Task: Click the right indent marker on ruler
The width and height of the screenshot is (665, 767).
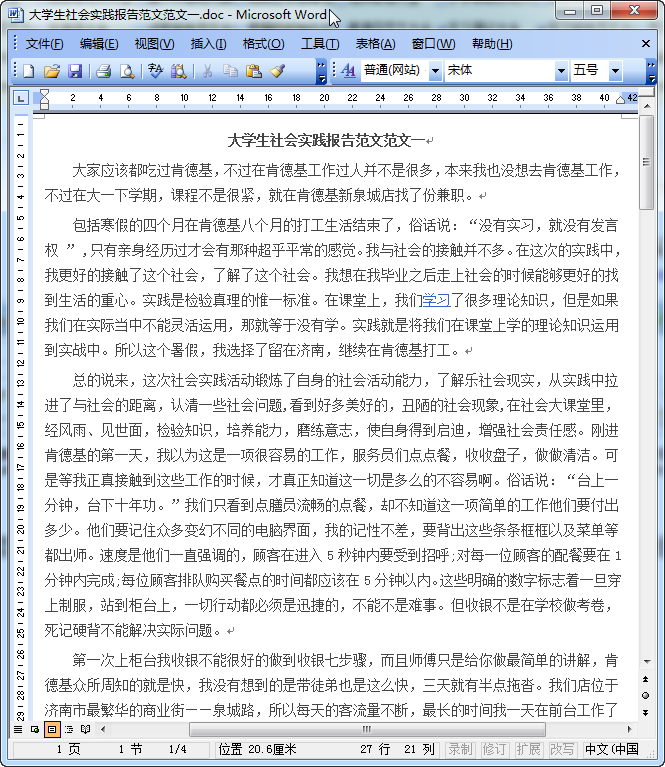Action: click(x=620, y=100)
